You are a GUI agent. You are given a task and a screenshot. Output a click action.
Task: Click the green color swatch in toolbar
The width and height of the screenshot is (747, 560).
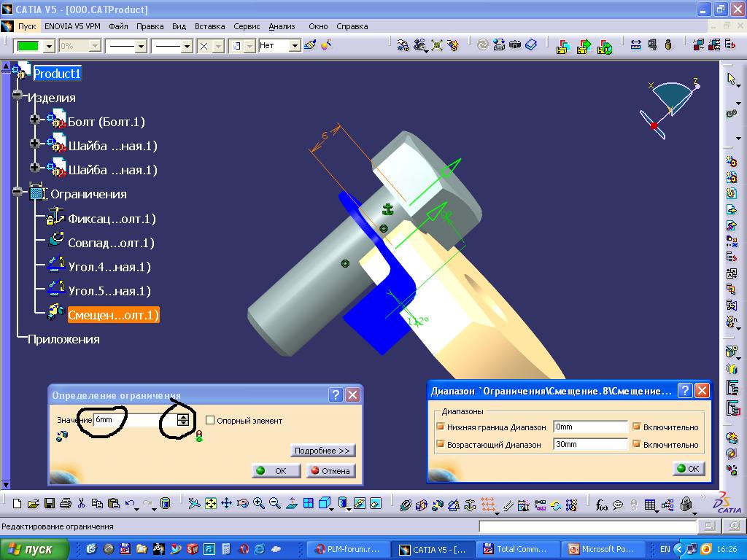tap(28, 46)
